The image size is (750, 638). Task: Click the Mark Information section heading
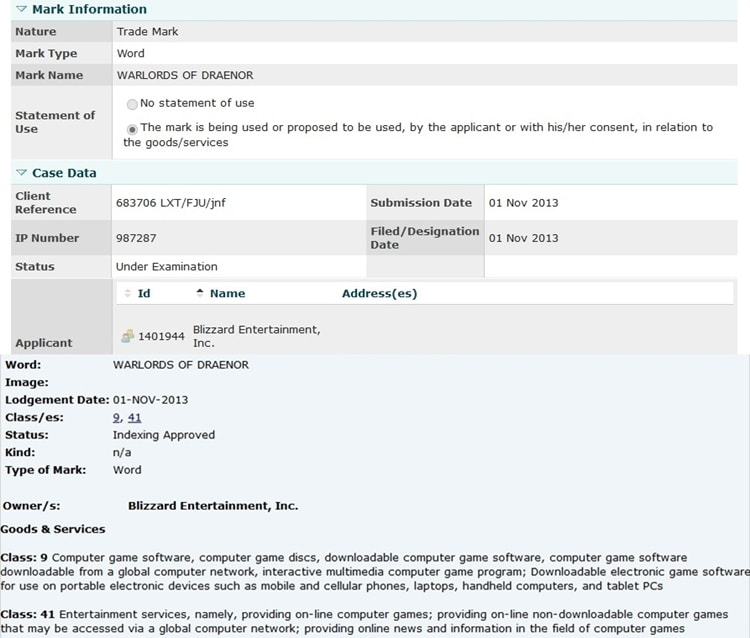click(x=89, y=9)
